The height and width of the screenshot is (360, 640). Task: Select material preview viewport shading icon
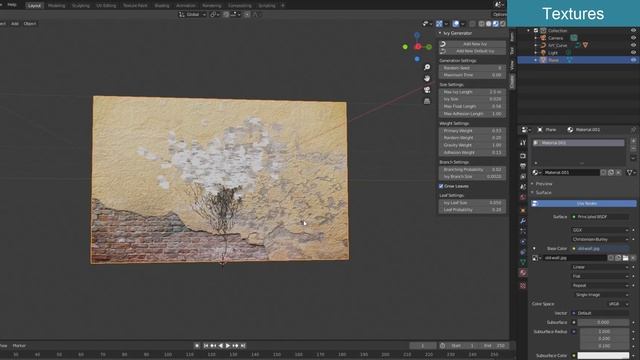(496, 24)
